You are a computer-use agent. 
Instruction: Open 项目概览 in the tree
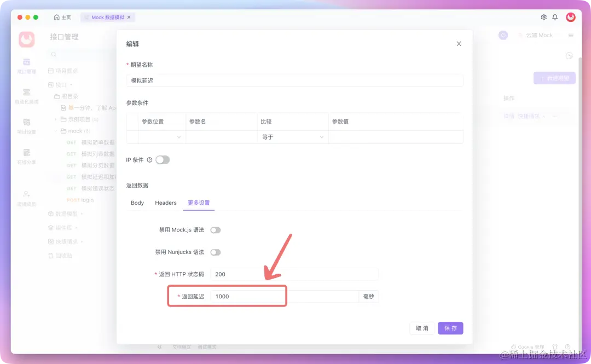pyautogui.click(x=62, y=71)
